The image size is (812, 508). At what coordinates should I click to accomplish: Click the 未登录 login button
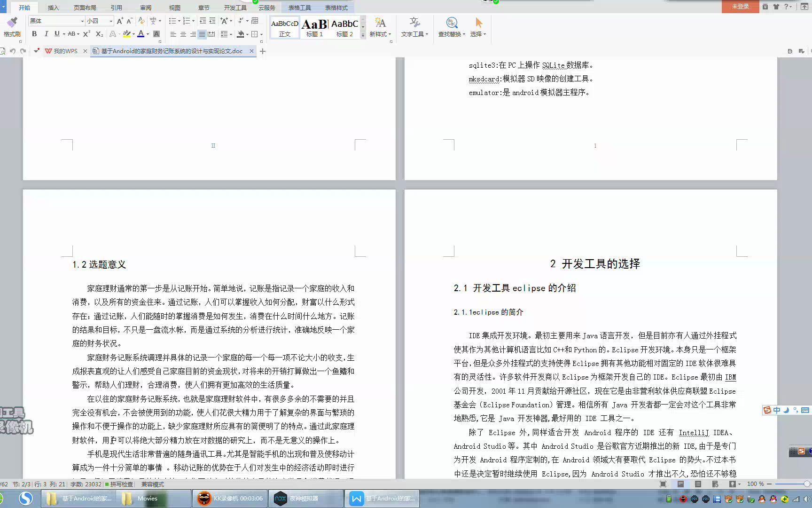click(x=740, y=7)
